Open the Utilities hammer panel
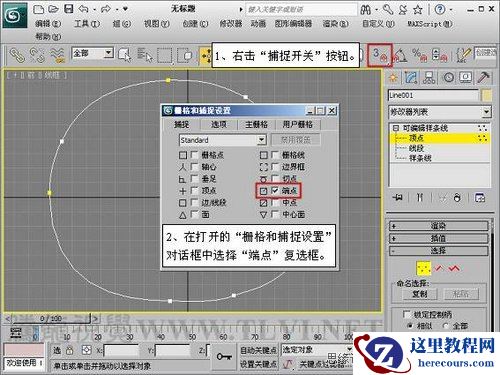Screen dimensions: 500x375 click(x=483, y=78)
